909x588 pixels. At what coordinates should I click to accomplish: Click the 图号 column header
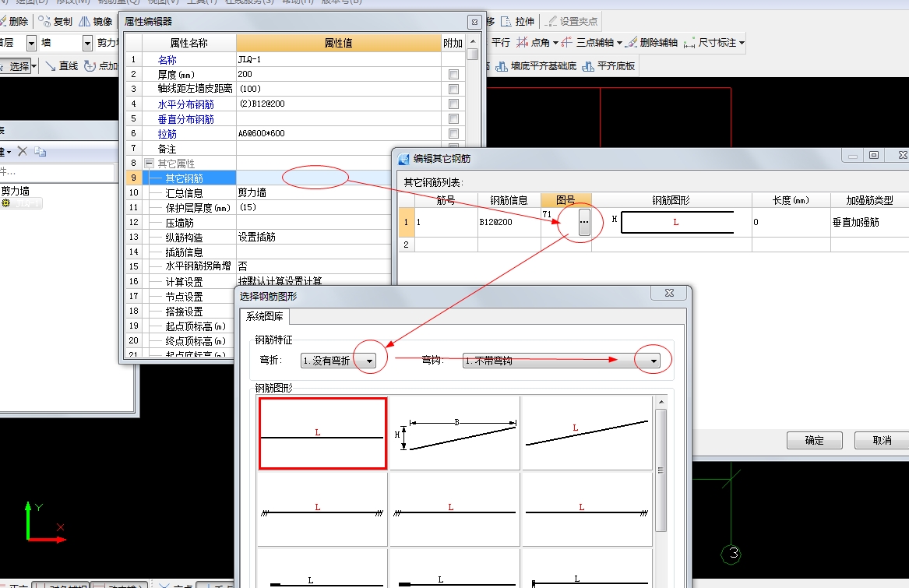click(565, 200)
